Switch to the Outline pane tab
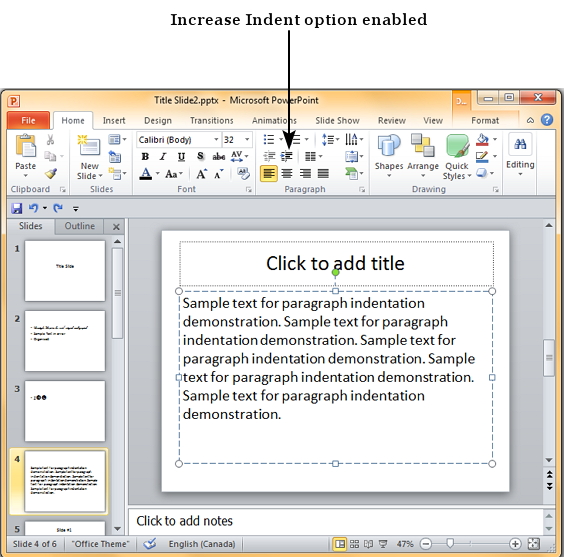The image size is (565, 558). 80,226
